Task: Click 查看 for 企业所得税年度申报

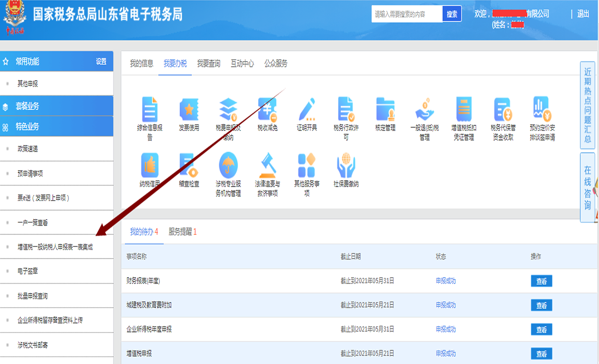Action: [541, 329]
